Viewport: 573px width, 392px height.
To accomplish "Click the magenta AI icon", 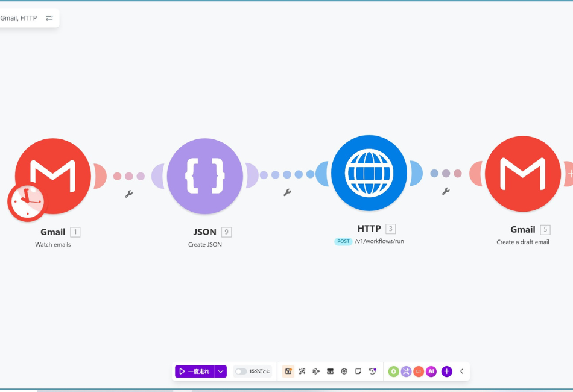I will click(431, 371).
